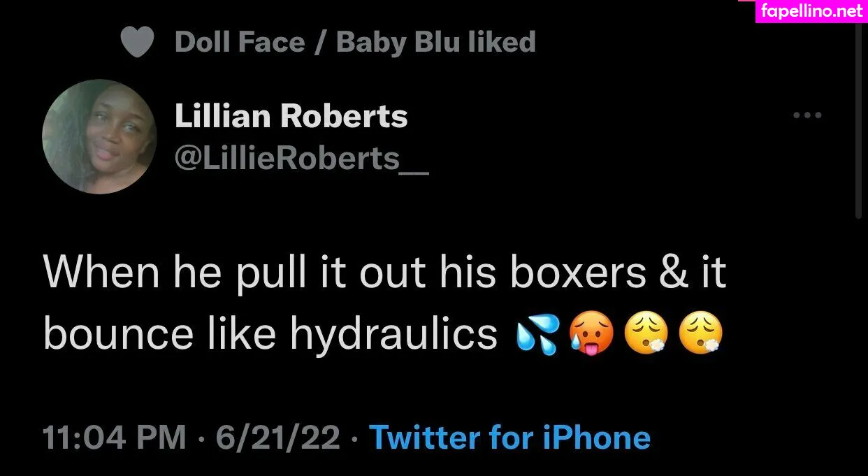Click the first exhaling face emoji
This screenshot has width=868, height=476.
645,336
